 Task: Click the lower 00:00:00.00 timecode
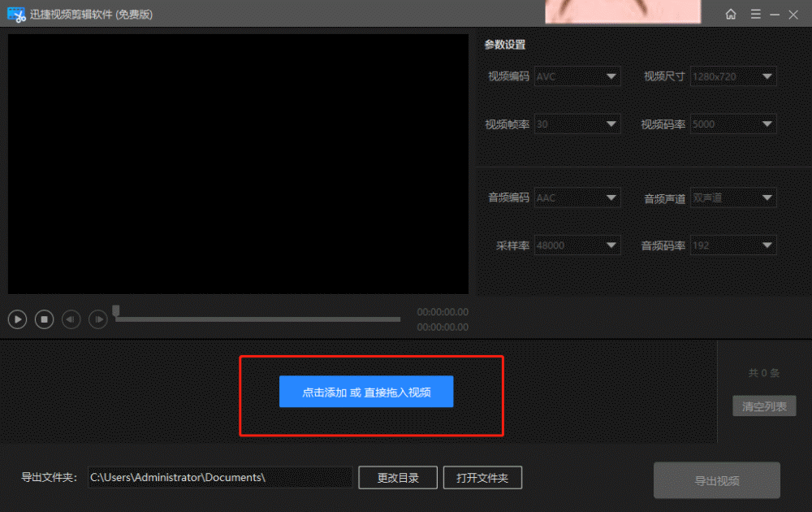coord(443,328)
